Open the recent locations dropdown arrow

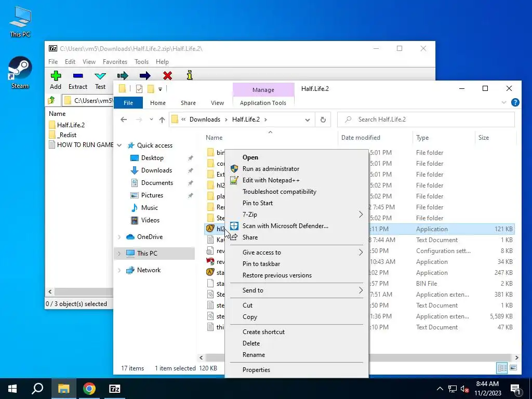151,119
